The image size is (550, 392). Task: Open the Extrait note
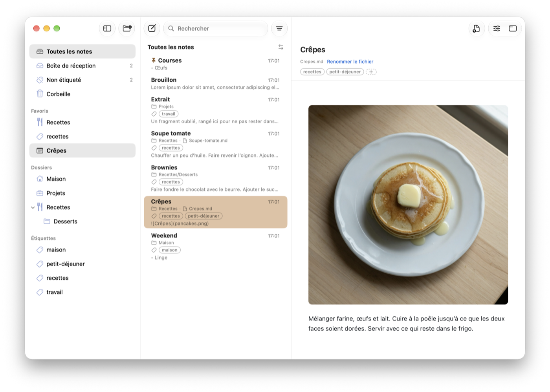tap(216, 110)
